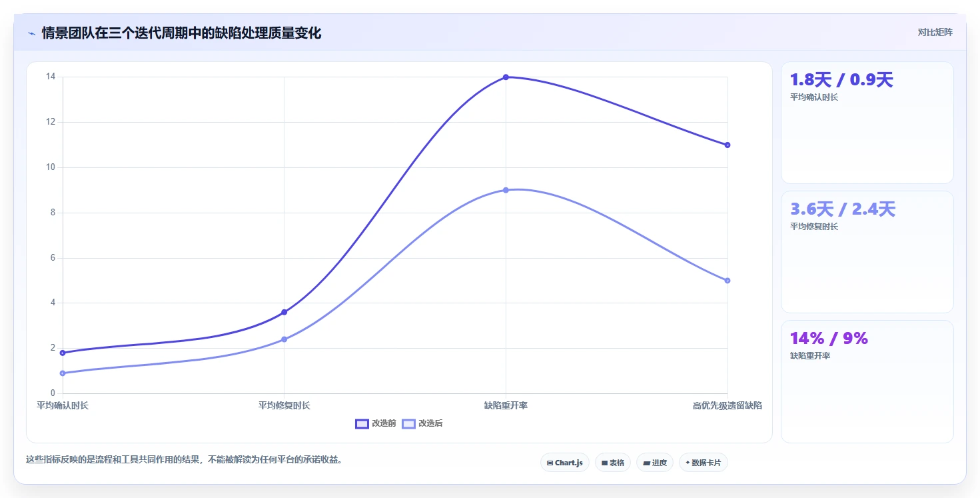Click the 改造后 point at 高优先级遗留缺陷

(x=728, y=281)
